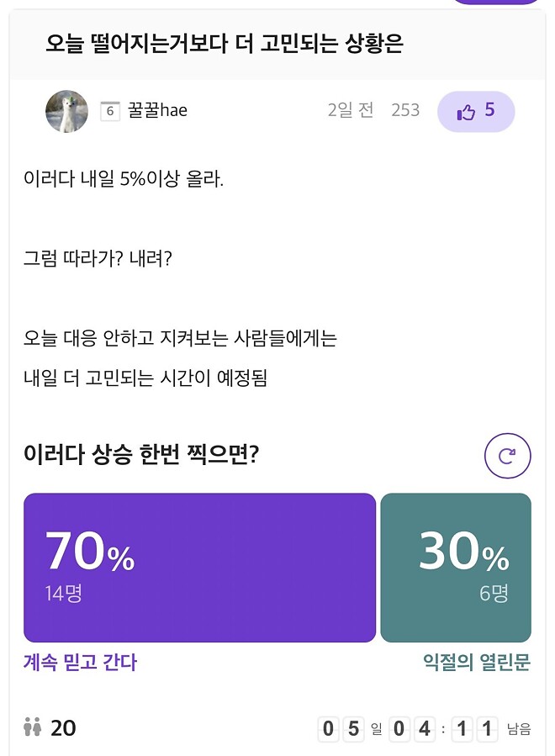This screenshot has width=555, height=756.
Task: Tap the refresh icon to reload poll results
Action: pos(507,457)
